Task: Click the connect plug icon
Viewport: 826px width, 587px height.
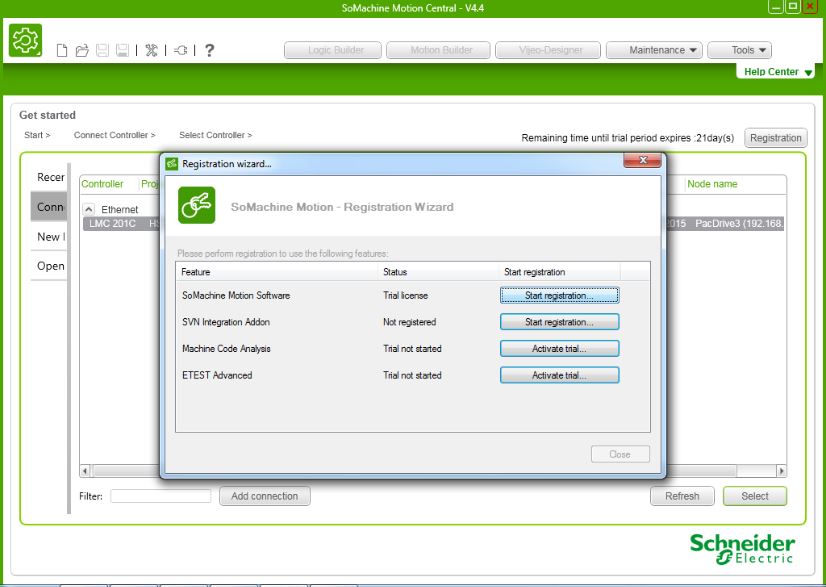Action: point(180,51)
